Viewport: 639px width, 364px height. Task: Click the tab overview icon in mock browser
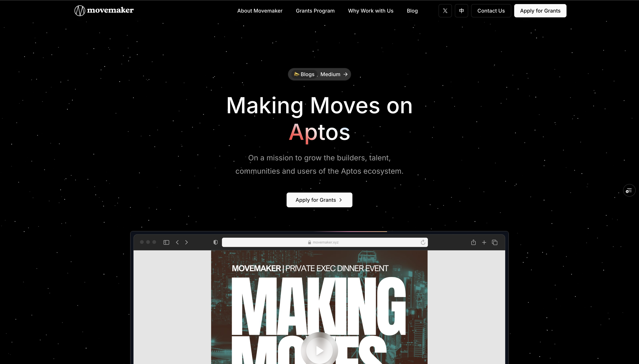point(494,242)
